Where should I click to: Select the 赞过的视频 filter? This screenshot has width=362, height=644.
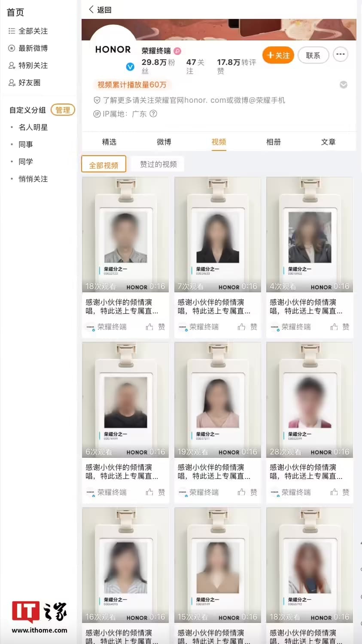click(x=158, y=164)
